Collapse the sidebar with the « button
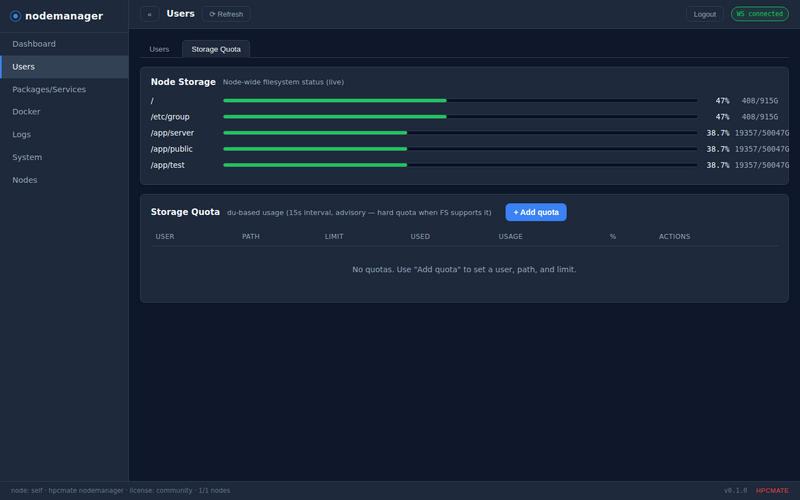Viewport: 800px width, 500px height. 149,14
